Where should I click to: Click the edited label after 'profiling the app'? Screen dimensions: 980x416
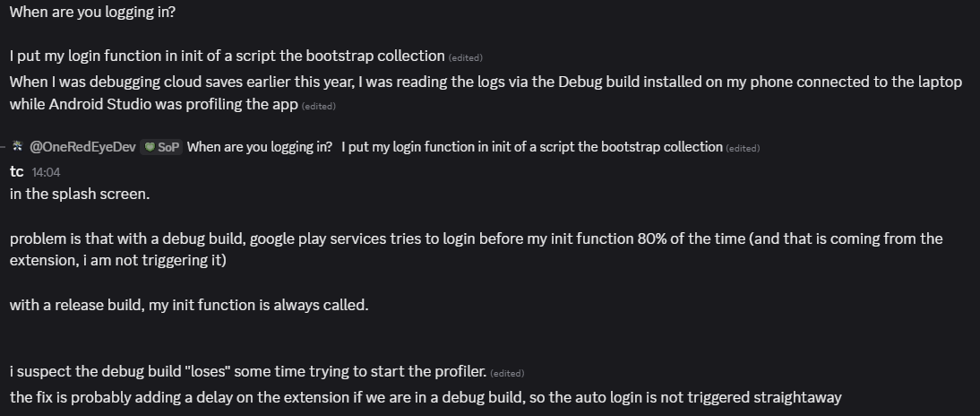point(318,106)
